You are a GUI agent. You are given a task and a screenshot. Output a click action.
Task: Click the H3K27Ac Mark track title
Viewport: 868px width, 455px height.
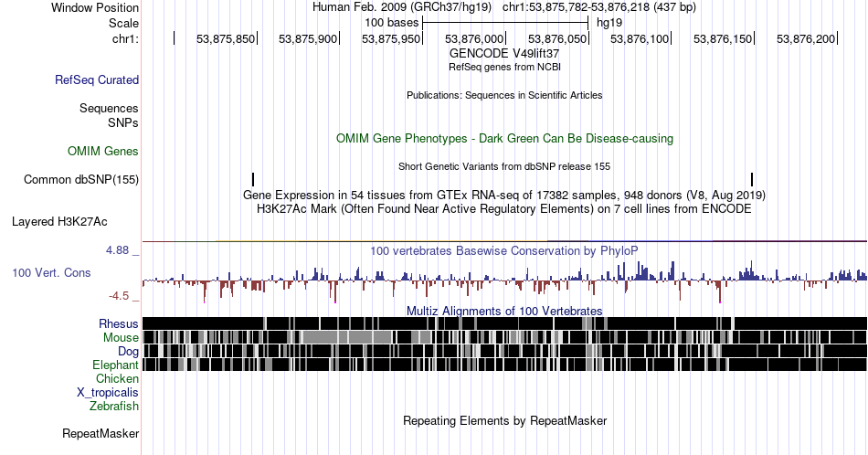(504, 209)
